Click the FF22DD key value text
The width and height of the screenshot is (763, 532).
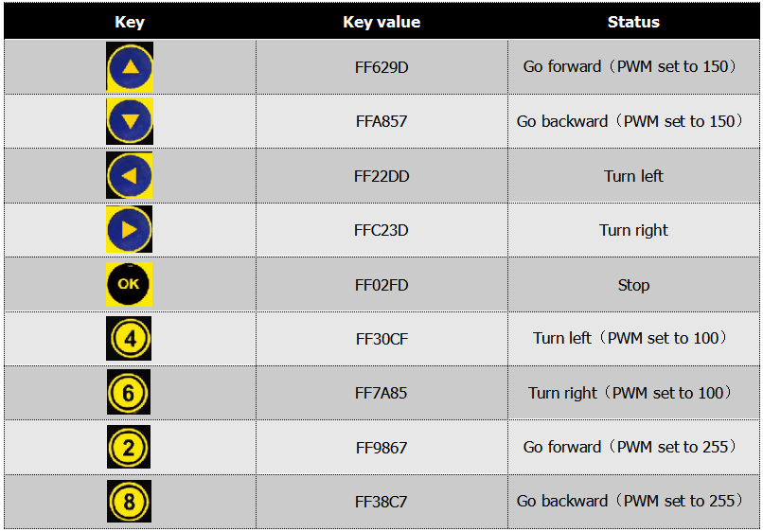pyautogui.click(x=381, y=176)
